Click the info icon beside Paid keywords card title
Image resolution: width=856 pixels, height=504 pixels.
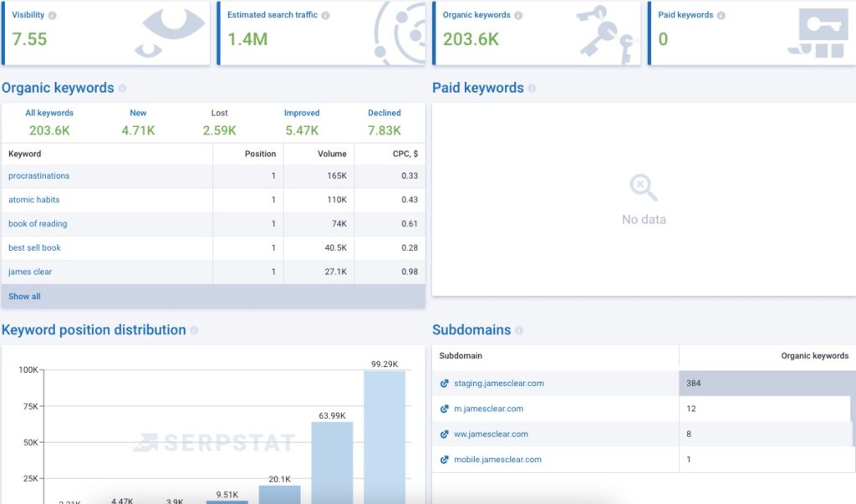point(721,15)
